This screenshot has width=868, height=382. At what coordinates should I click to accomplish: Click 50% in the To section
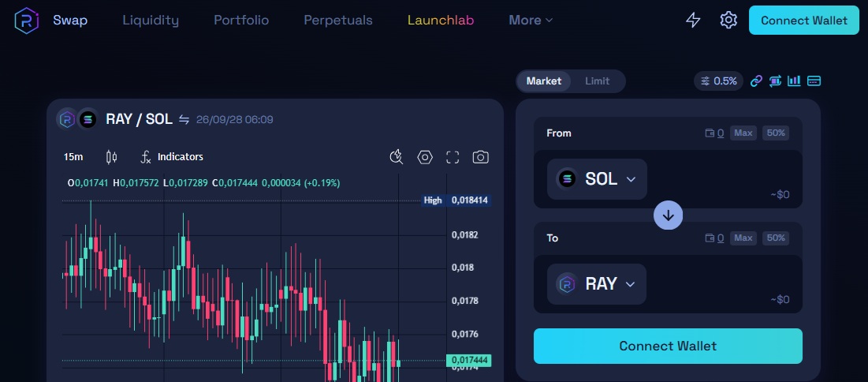[776, 238]
